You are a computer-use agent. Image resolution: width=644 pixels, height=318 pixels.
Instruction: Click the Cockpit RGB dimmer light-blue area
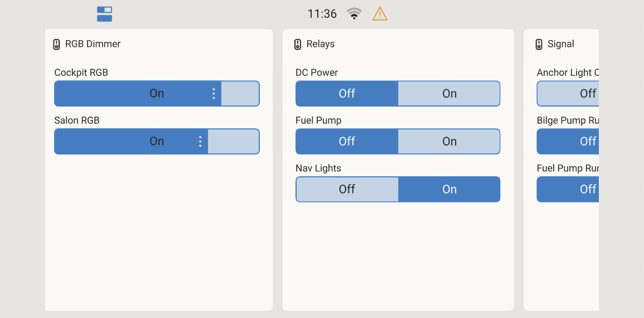[240, 94]
